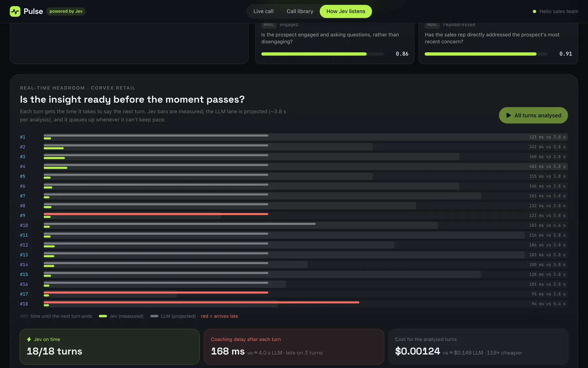Click turn label #11
The width and height of the screenshot is (588, 368).
[24, 235]
